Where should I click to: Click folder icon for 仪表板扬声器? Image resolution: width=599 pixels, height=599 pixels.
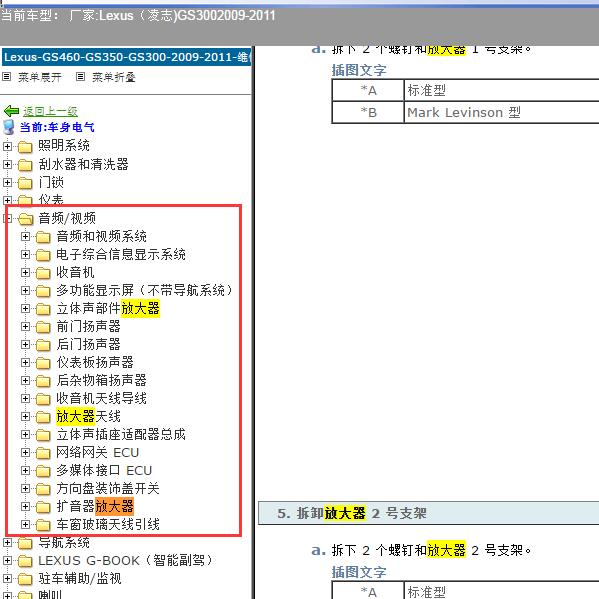[x=43, y=363]
